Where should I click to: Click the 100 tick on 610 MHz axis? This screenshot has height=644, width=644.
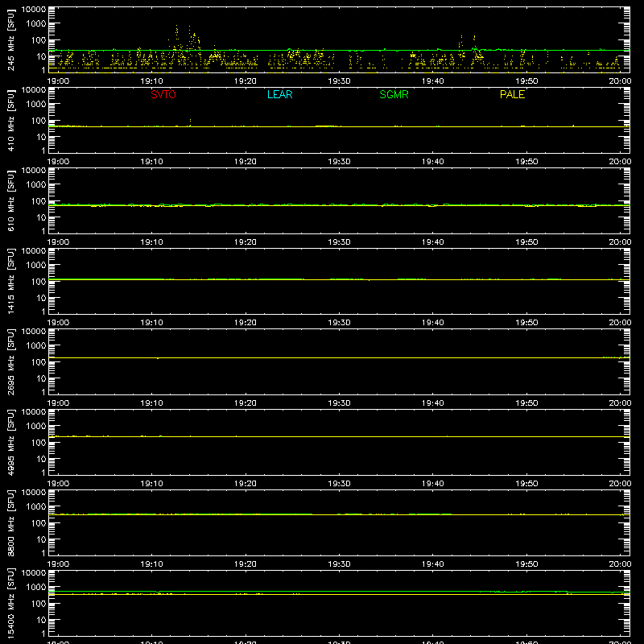[x=39, y=201]
